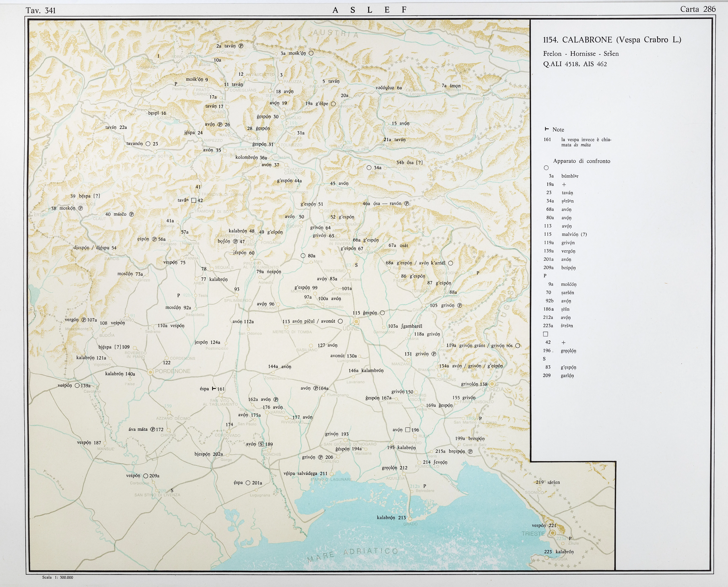Screen dimensions: 728x587
Task: Click the note marker beside 161 éspa
Action: point(214,389)
